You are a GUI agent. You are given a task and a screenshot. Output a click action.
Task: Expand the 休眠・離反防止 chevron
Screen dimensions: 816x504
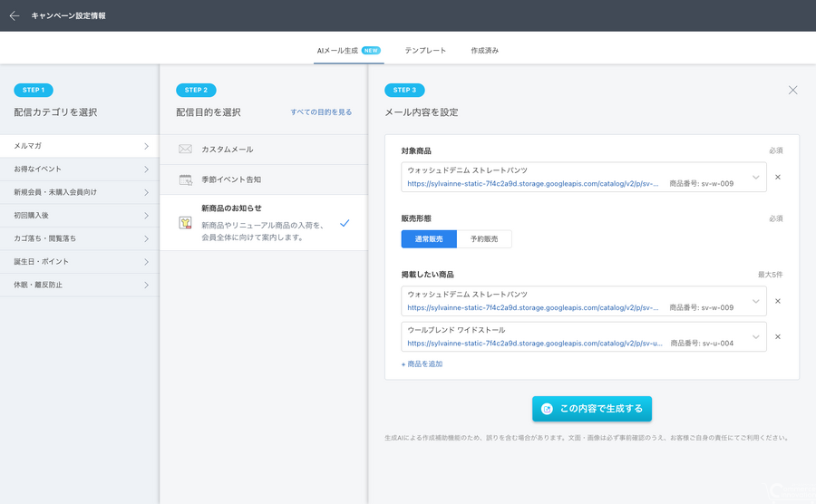coord(146,285)
